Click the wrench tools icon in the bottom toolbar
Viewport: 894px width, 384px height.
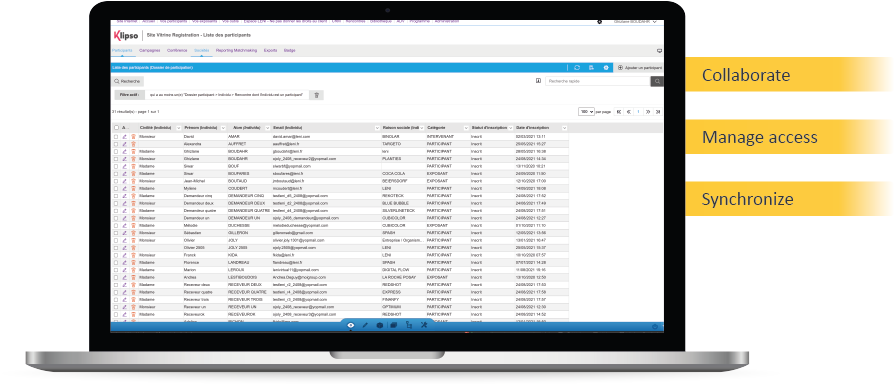pyautogui.click(x=424, y=325)
